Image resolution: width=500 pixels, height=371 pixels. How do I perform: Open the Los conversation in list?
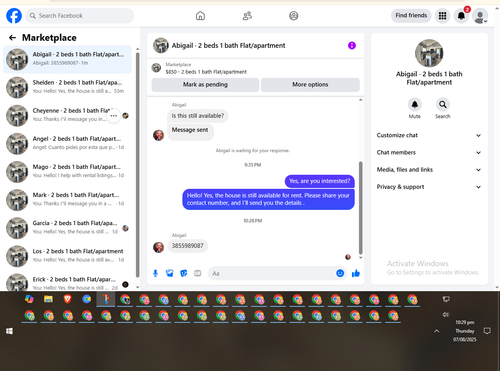click(67, 256)
